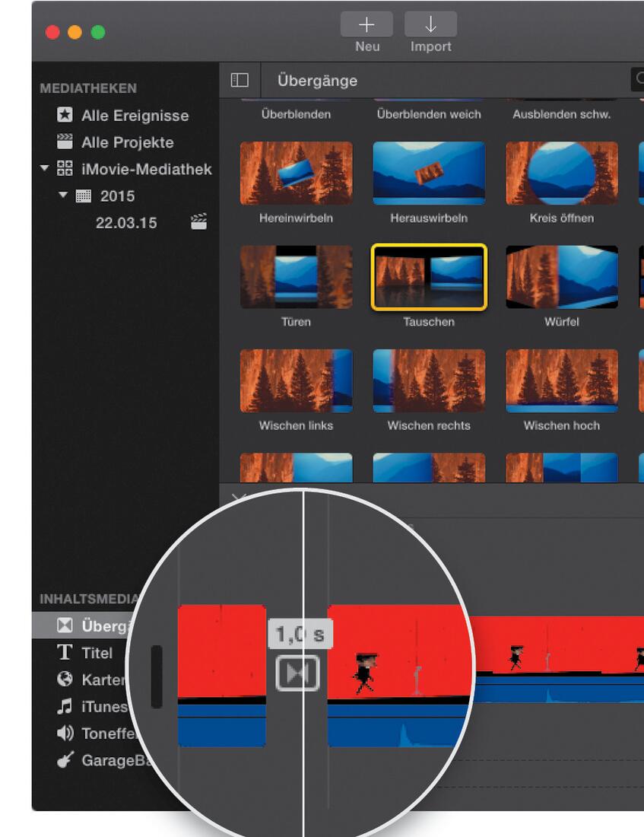Click the Karten globe icon
Image resolution: width=644 pixels, height=837 pixels.
coord(67,679)
